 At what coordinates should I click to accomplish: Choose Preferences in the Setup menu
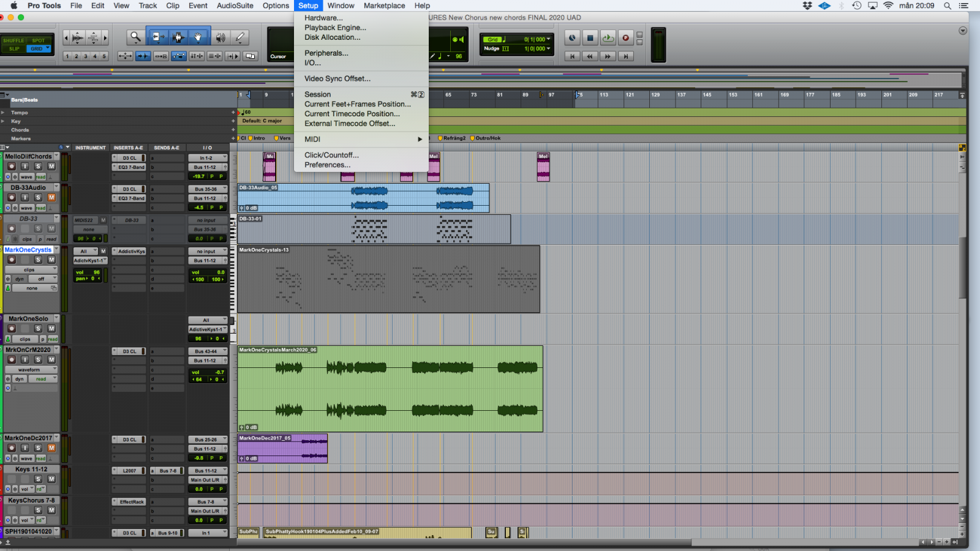327,165
